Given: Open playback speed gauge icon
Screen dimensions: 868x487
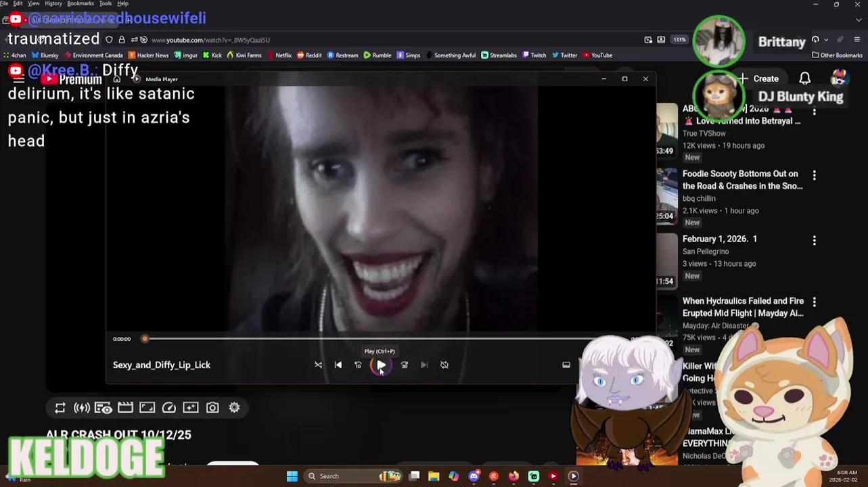Looking at the screenshot, I should click(x=169, y=407).
